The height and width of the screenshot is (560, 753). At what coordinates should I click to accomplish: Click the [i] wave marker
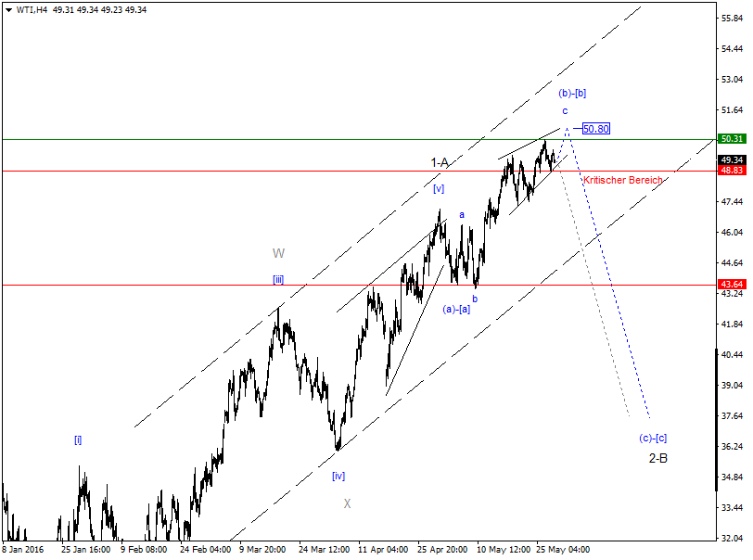pyautogui.click(x=78, y=439)
